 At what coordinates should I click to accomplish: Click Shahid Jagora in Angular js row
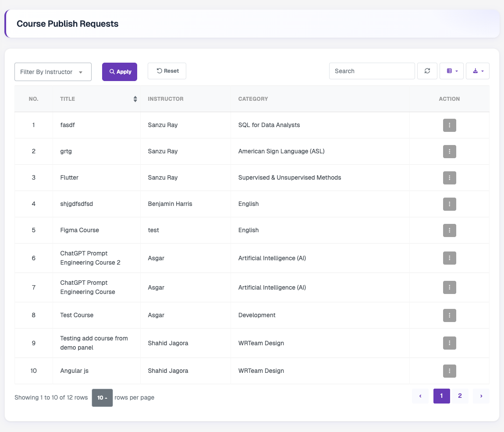click(x=168, y=371)
